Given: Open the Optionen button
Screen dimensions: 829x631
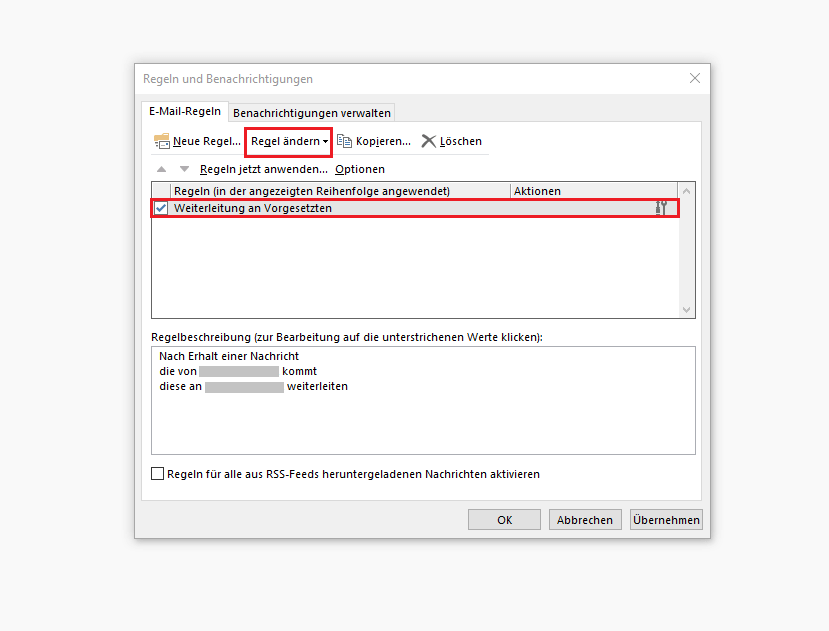Looking at the screenshot, I should 360,169.
